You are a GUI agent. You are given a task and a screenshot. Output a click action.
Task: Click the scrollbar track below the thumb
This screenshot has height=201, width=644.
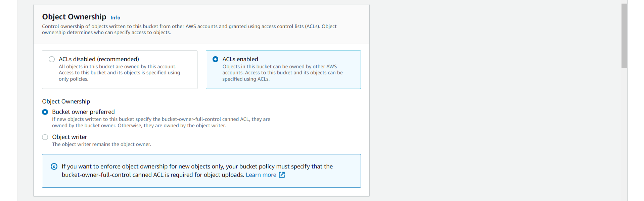pyautogui.click(x=624, y=134)
